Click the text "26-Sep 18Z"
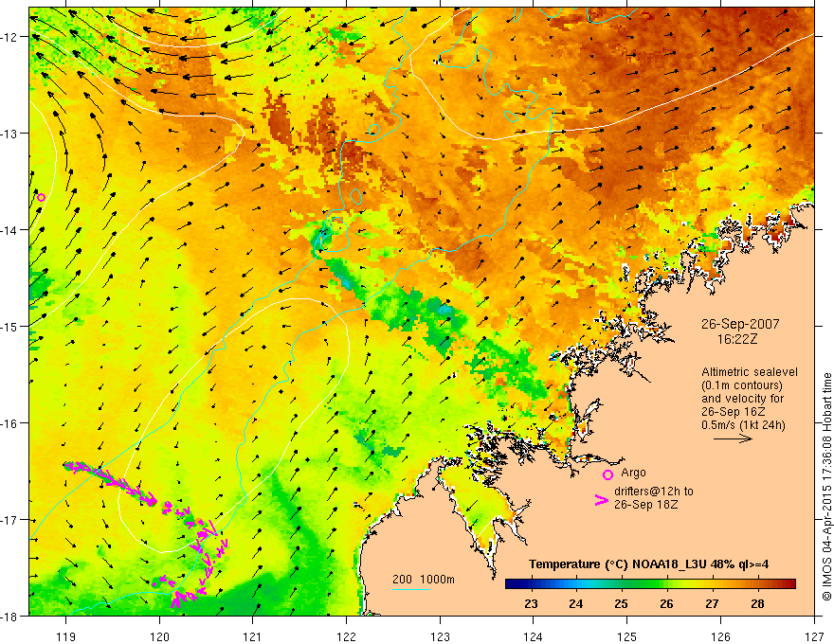834x644 pixels. (645, 505)
